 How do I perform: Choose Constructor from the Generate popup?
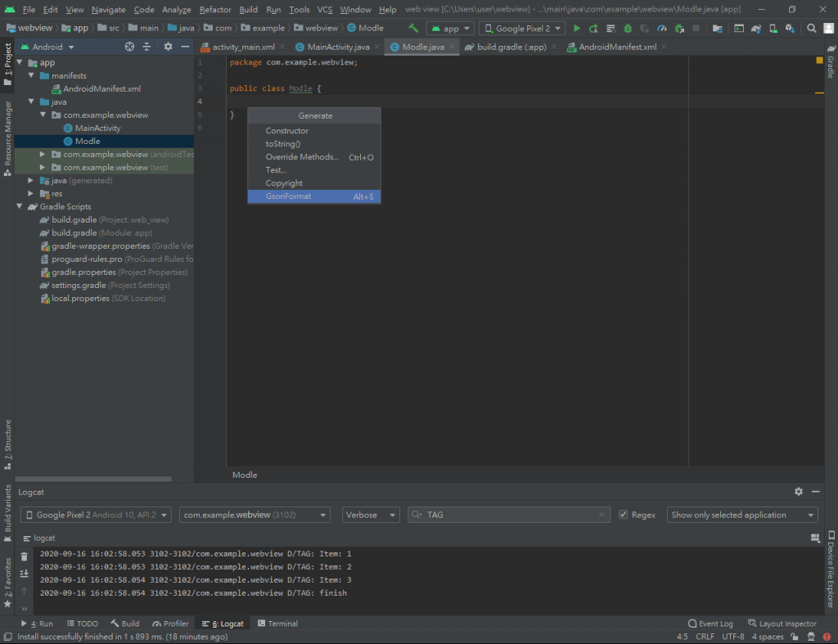287,131
